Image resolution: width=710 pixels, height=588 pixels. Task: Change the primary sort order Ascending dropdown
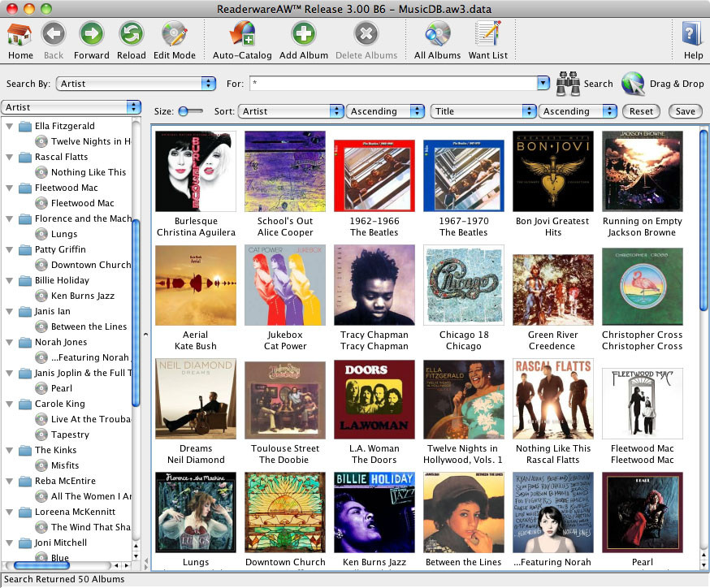tap(385, 111)
